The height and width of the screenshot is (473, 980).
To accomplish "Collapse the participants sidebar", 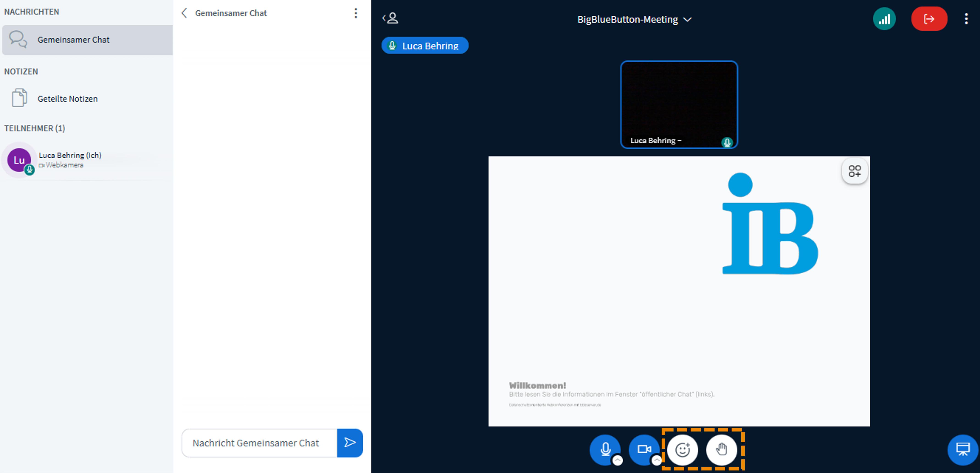I will pos(390,18).
